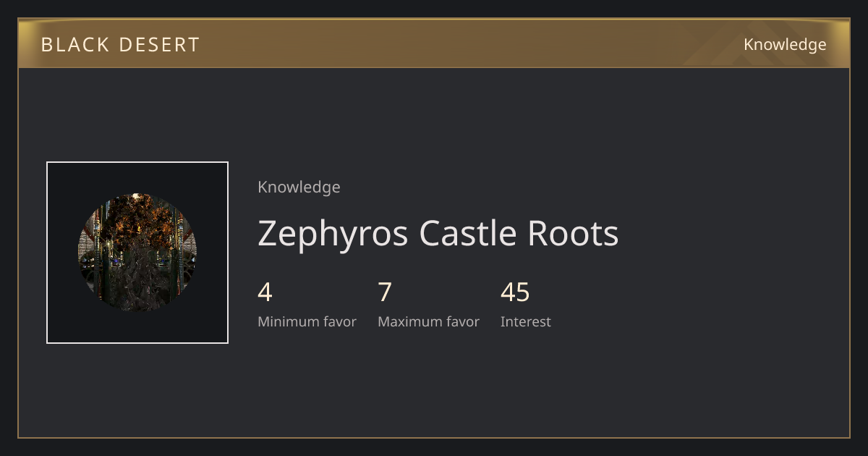Click the golden header banner
The image size is (868, 456).
click(434, 43)
